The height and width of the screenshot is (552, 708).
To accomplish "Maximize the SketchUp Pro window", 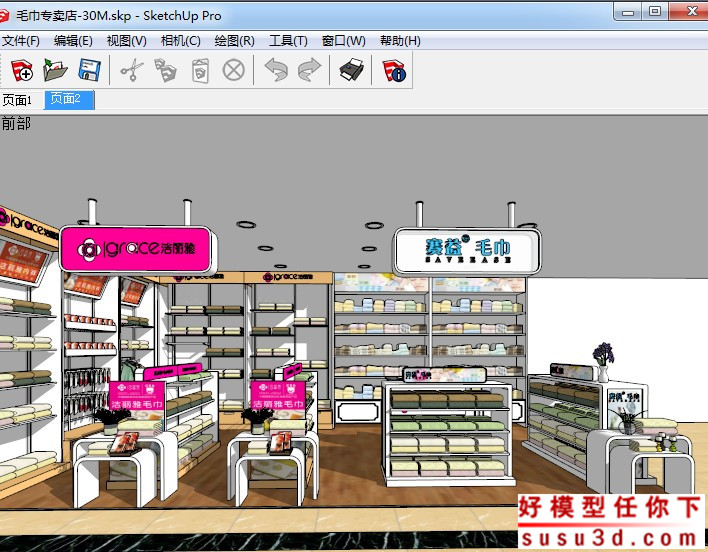I will (x=655, y=12).
